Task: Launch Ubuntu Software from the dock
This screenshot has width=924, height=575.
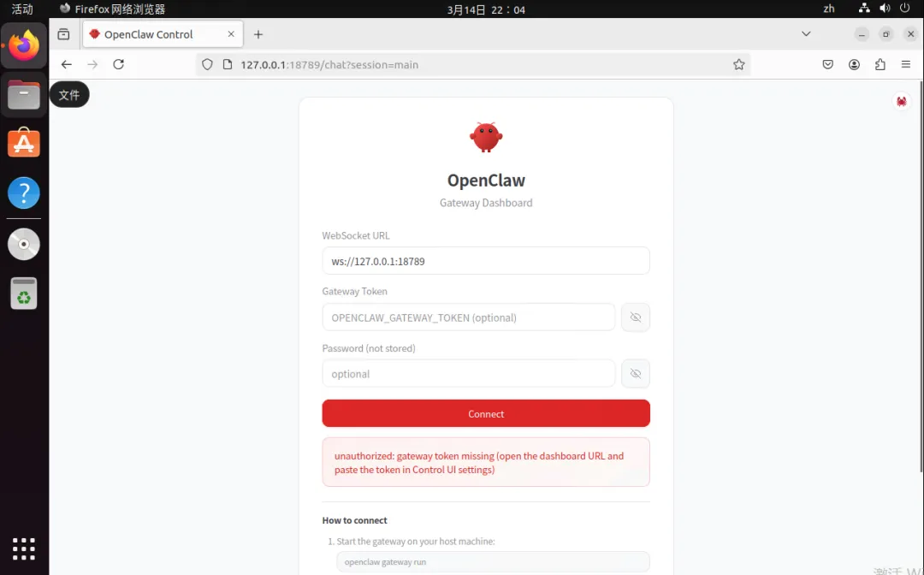Action: [24, 143]
